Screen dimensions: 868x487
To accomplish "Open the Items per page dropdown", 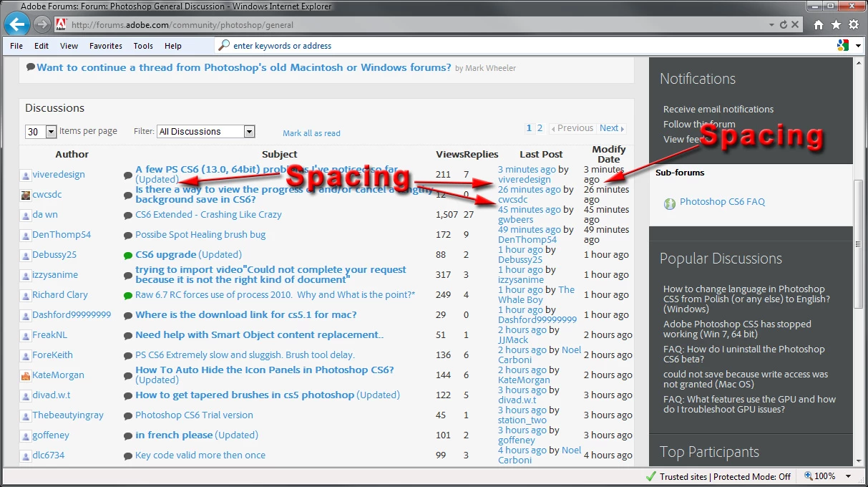I will click(41, 132).
